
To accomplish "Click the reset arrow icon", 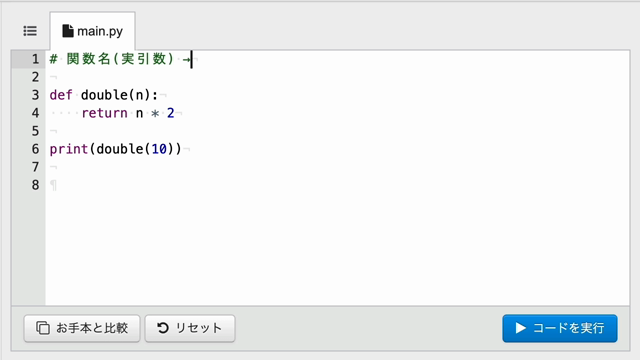I will pyautogui.click(x=163, y=328).
